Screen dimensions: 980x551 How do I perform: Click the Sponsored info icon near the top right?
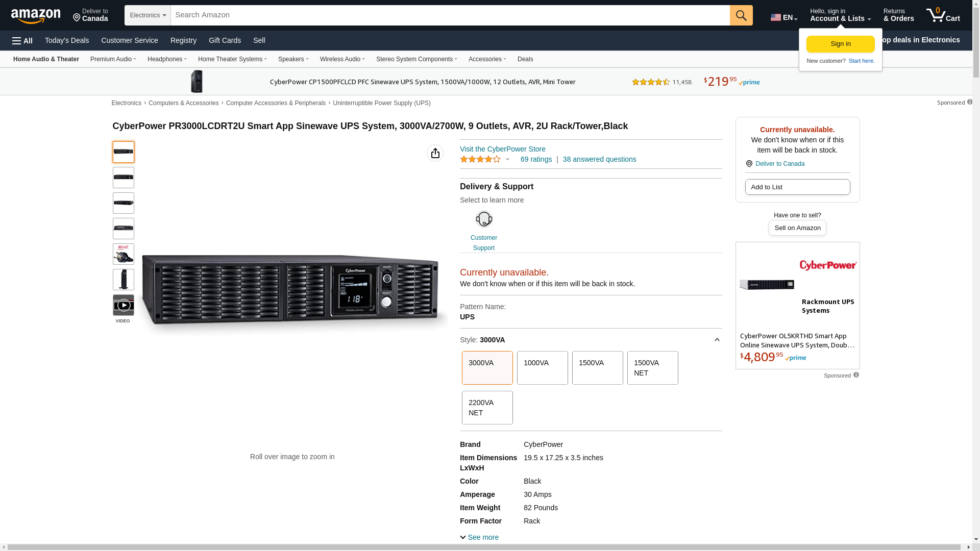[x=969, y=102]
